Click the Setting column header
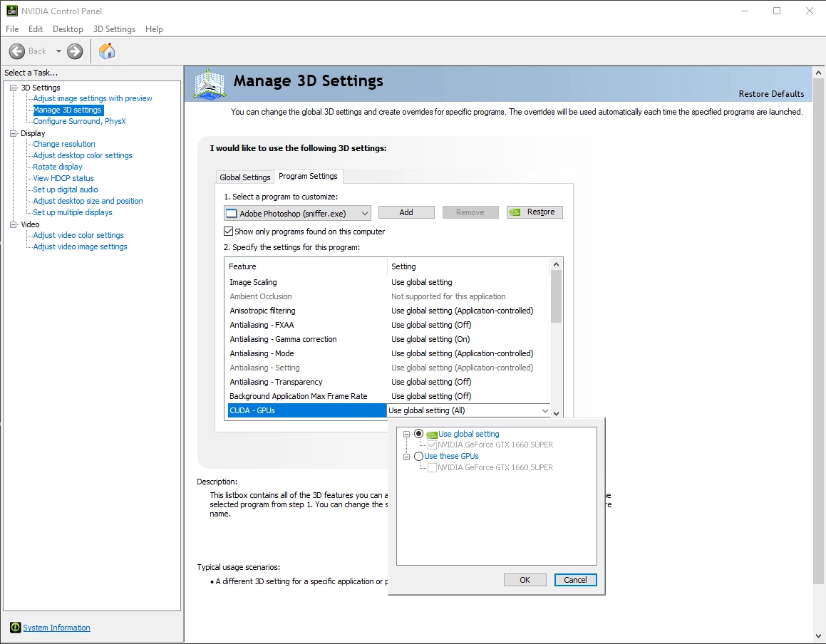The height and width of the screenshot is (644, 826). pyautogui.click(x=469, y=266)
